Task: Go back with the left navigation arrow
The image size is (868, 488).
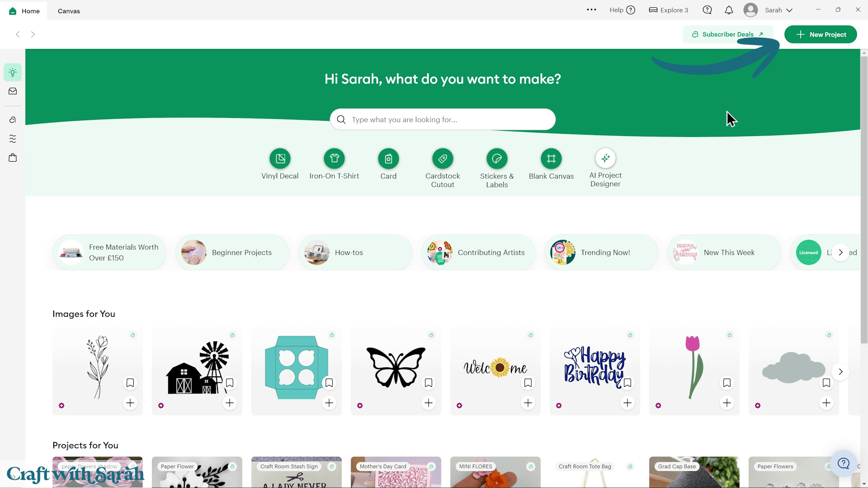Action: pyautogui.click(x=18, y=34)
